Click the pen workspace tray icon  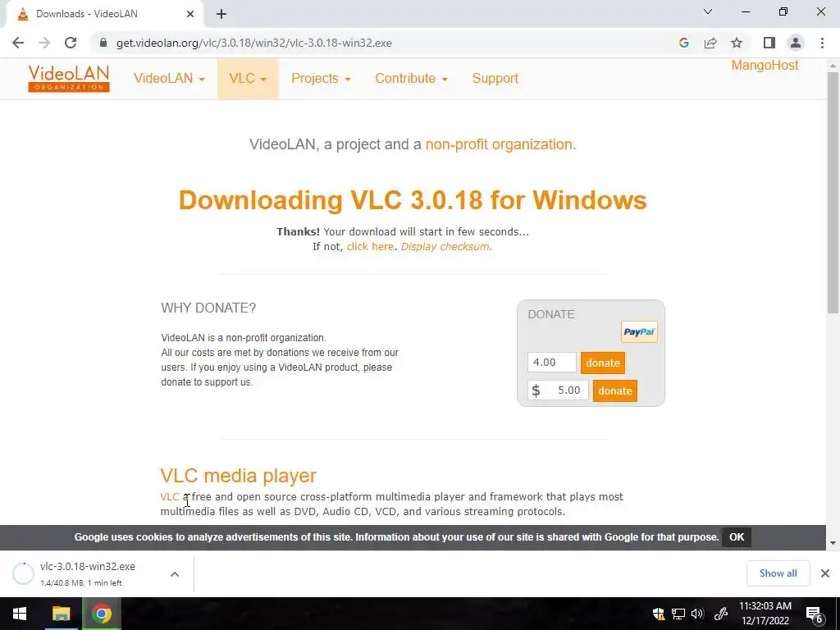(720, 614)
